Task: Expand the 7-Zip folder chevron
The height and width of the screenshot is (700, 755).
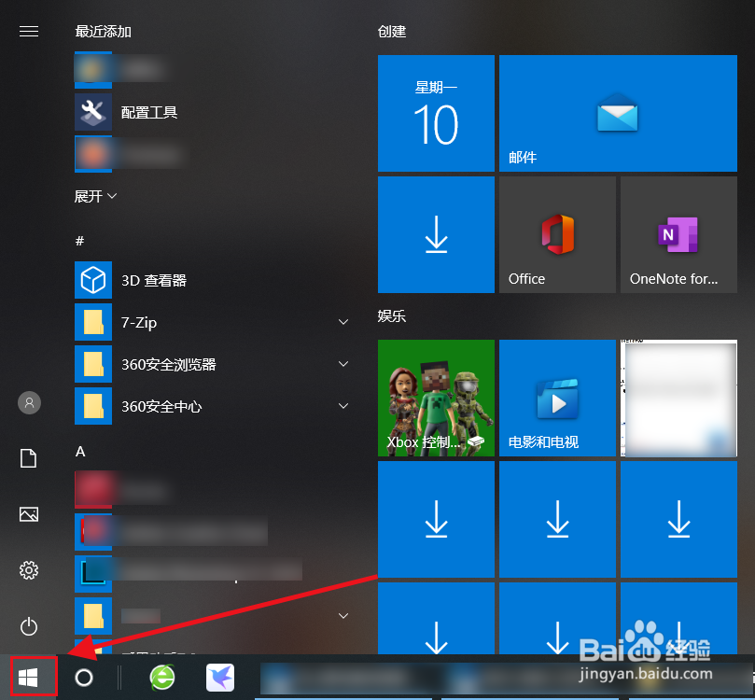Action: pos(343,322)
